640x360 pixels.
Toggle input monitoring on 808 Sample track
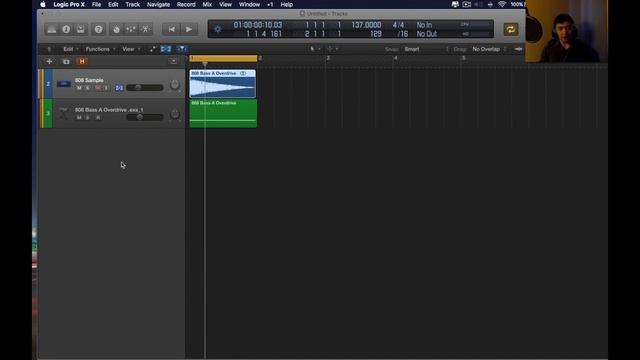(107, 88)
